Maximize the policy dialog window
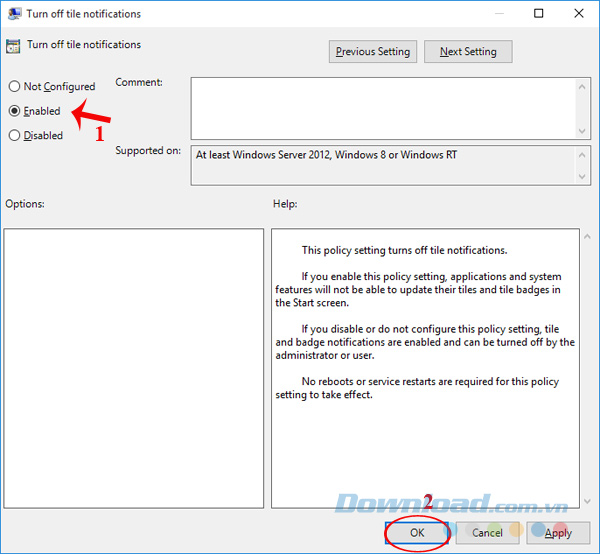 tap(538, 13)
